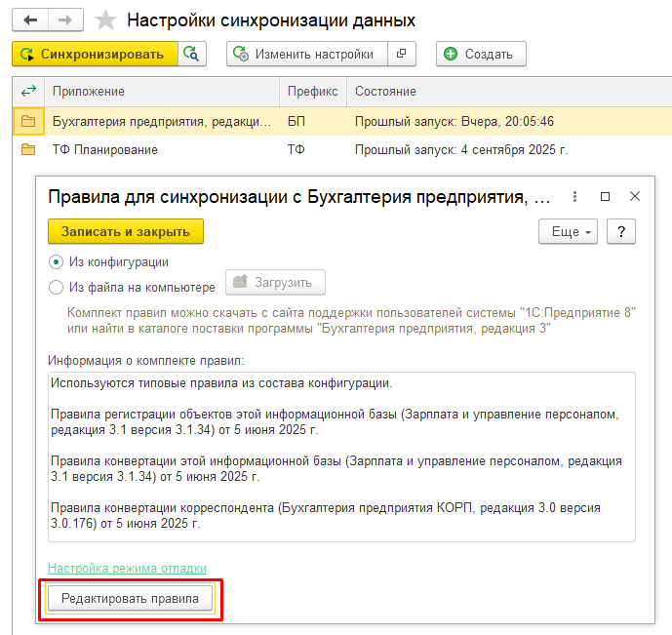Open help with the question mark button

click(621, 232)
